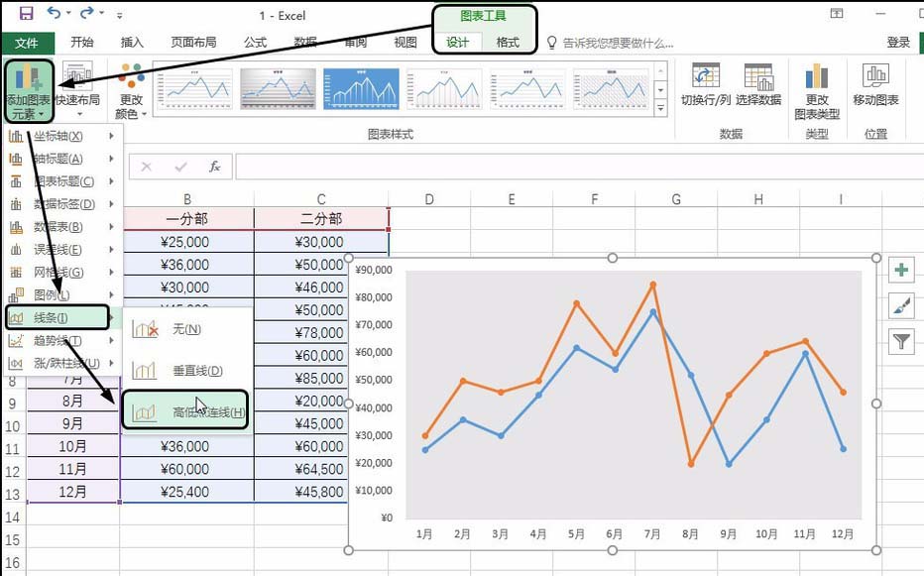Open the 误差线(E) submenu
Image resolution: width=924 pixels, height=576 pixels.
tap(61, 250)
